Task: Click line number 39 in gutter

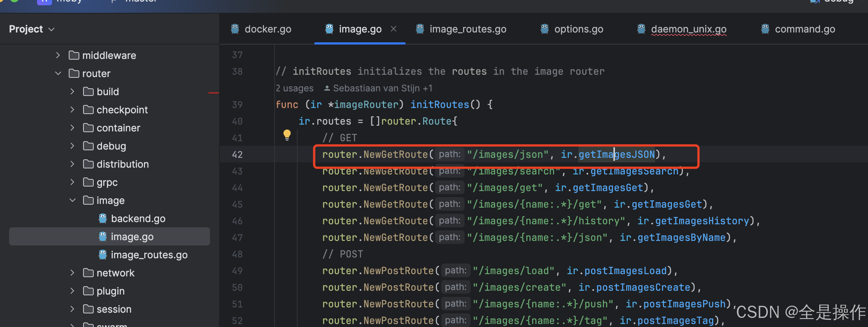Action: pos(237,105)
